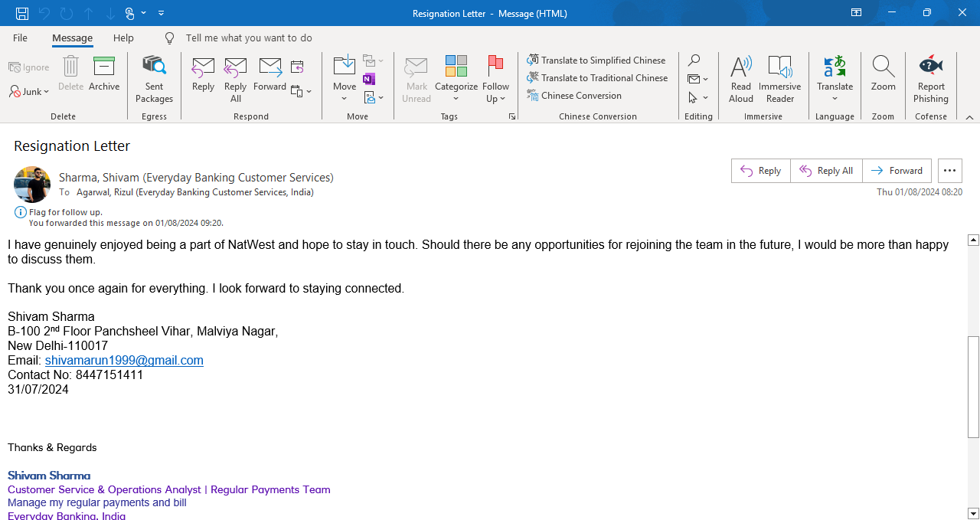Click the scroll down arrow of message scrollbar
Viewport: 980px width, 520px height.
[973, 513]
